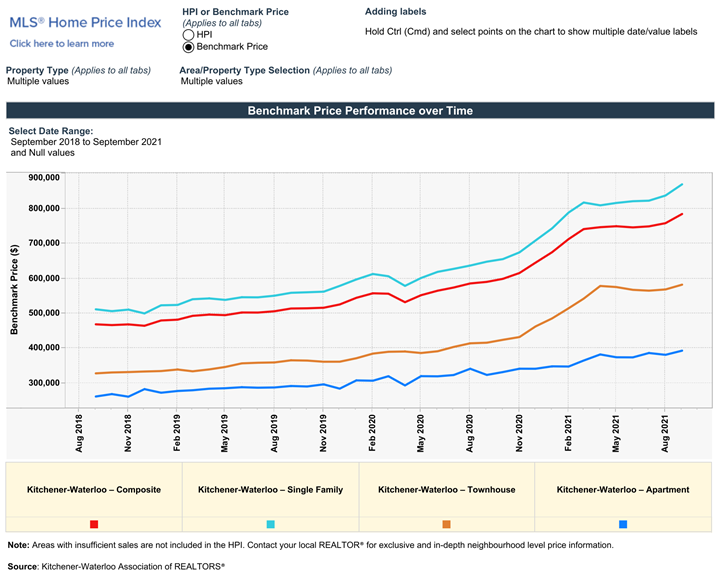The width and height of the screenshot is (720, 576).
Task: Click the 'Select Date Range:' label
Action: pos(51,131)
